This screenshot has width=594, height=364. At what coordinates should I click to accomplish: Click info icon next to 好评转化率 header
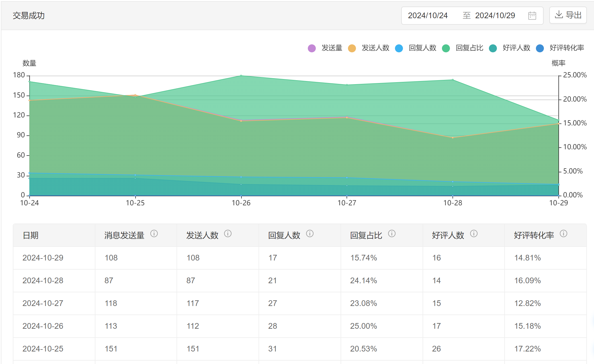point(564,234)
